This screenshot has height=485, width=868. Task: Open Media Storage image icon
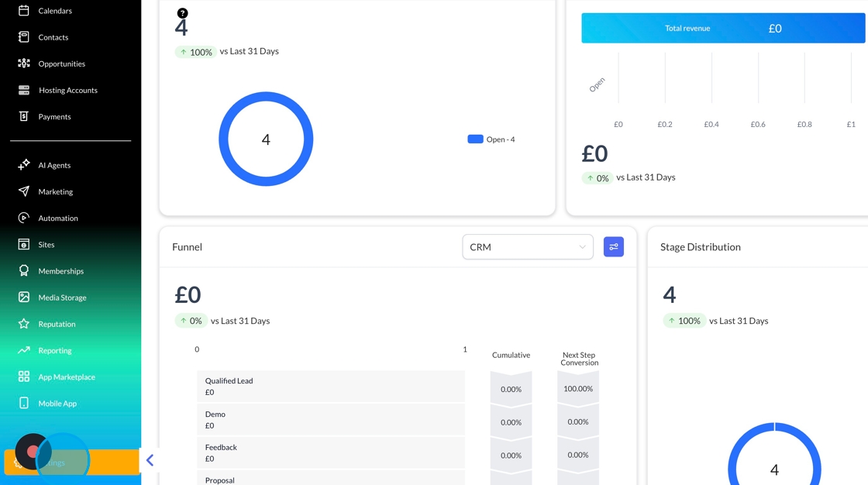pyautogui.click(x=24, y=298)
